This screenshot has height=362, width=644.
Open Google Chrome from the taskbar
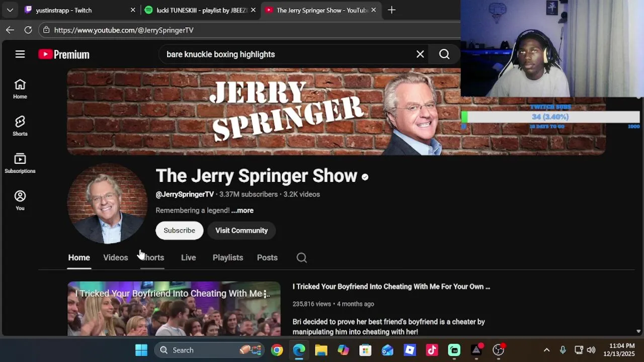277,350
